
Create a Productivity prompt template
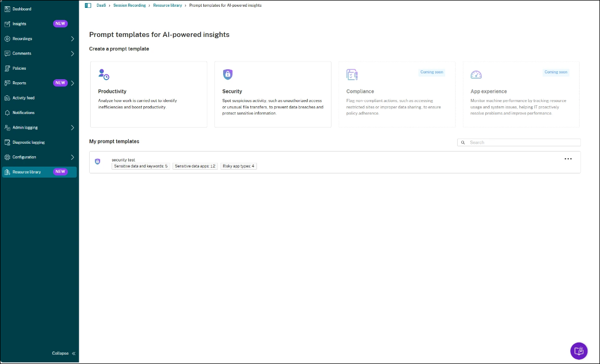click(x=149, y=94)
